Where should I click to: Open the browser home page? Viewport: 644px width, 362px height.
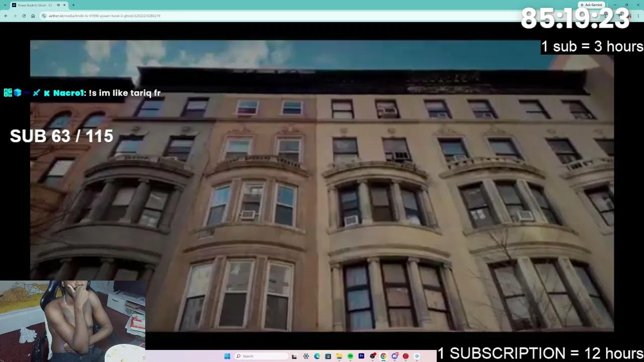pyautogui.click(x=33, y=16)
